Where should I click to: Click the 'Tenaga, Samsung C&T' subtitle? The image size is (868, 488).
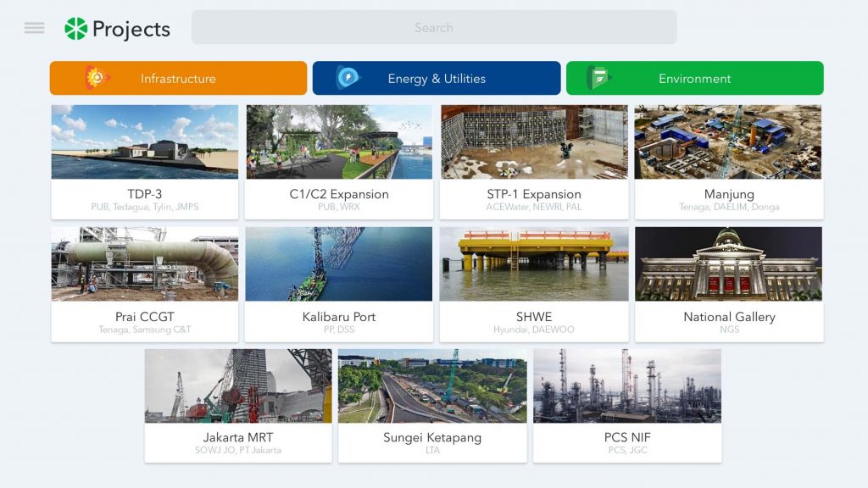pos(144,330)
